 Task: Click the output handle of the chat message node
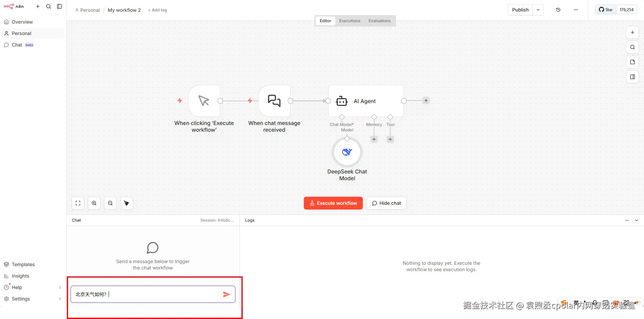(290, 101)
